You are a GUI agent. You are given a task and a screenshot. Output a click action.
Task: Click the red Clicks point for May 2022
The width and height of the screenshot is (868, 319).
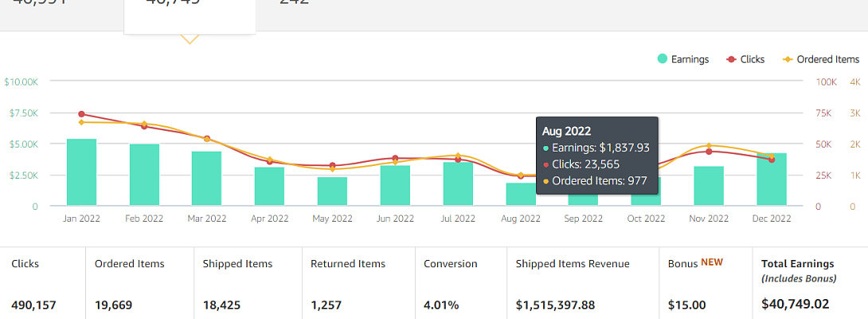pos(332,165)
